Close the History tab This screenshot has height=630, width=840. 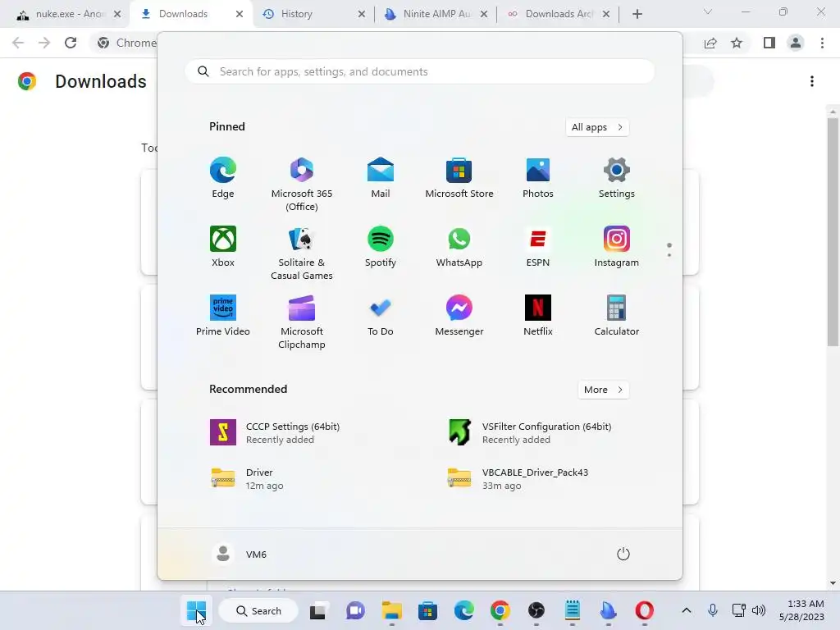[362, 14]
